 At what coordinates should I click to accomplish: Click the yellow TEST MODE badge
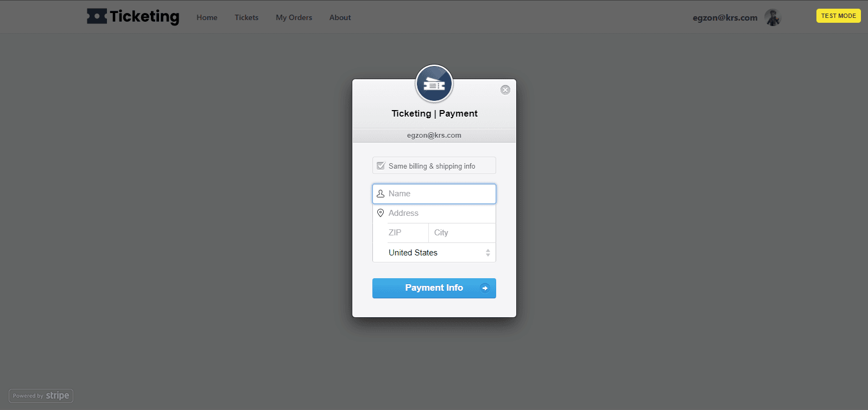pos(838,16)
